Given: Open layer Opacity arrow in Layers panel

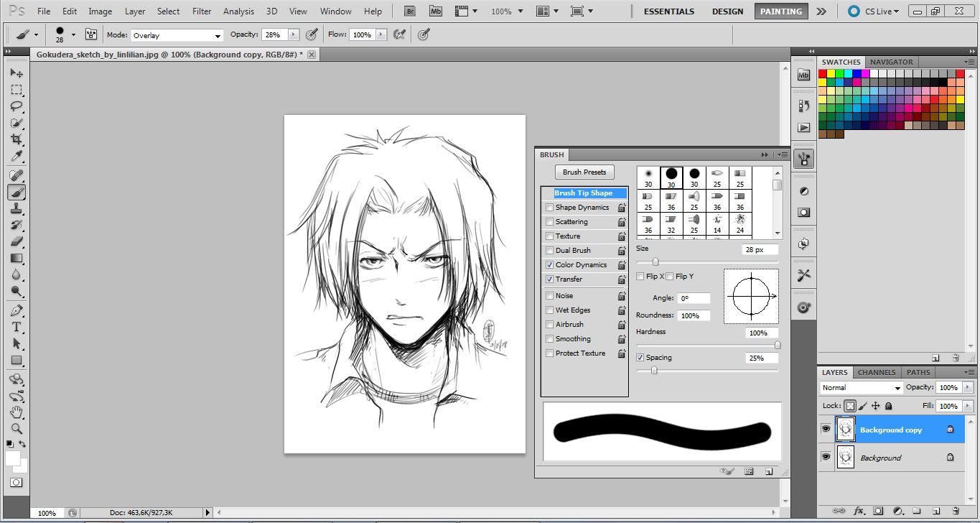Looking at the screenshot, I should pos(967,387).
